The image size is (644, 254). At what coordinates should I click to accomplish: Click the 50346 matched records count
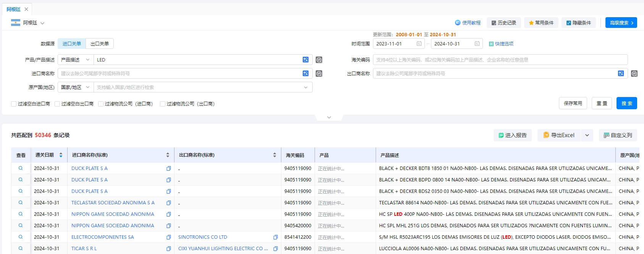pyautogui.click(x=43, y=135)
